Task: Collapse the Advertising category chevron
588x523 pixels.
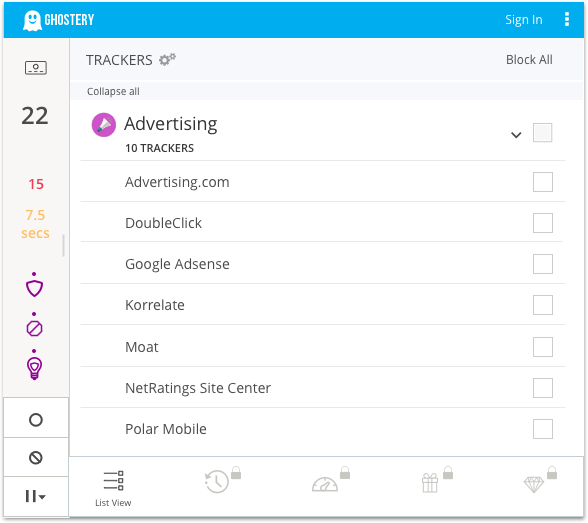Action: point(516,135)
